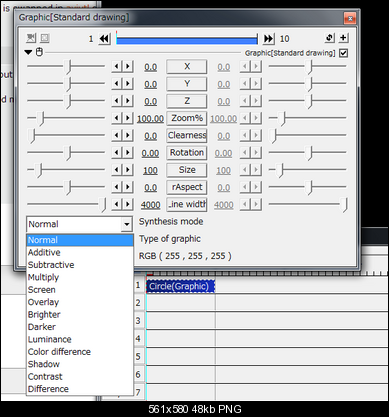Image resolution: width=389 pixels, height=417 pixels.
Task: Click the camera control icon at top left
Action: (31, 38)
